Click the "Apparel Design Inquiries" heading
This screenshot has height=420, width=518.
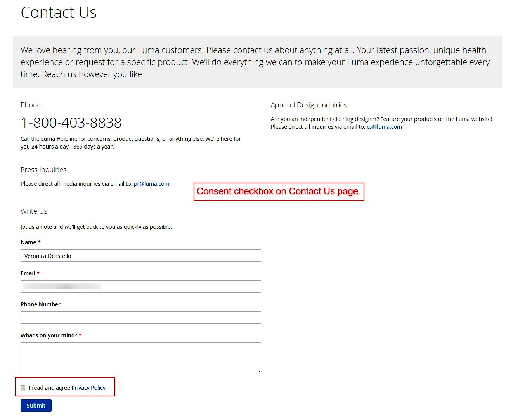pos(309,105)
